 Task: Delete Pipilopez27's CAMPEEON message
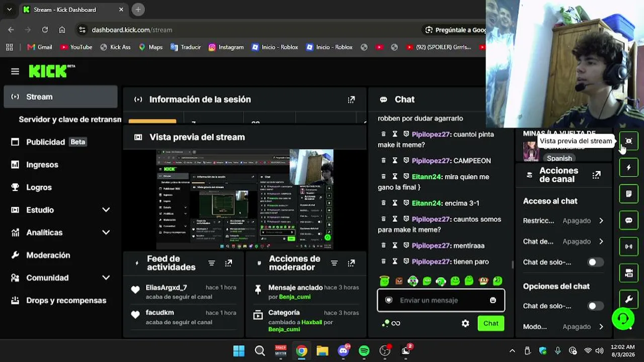[383, 160]
